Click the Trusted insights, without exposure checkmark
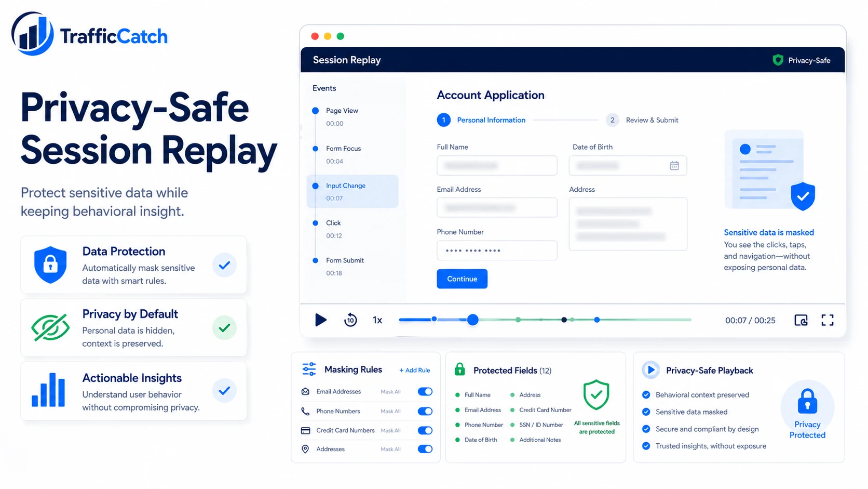868x489 pixels. click(646, 446)
